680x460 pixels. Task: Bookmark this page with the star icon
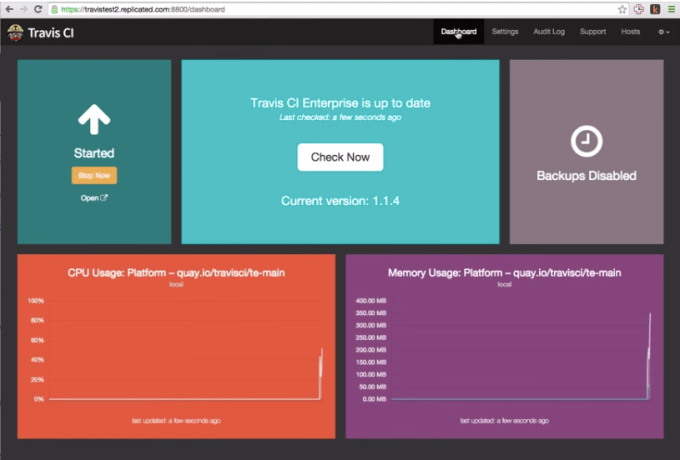622,8
